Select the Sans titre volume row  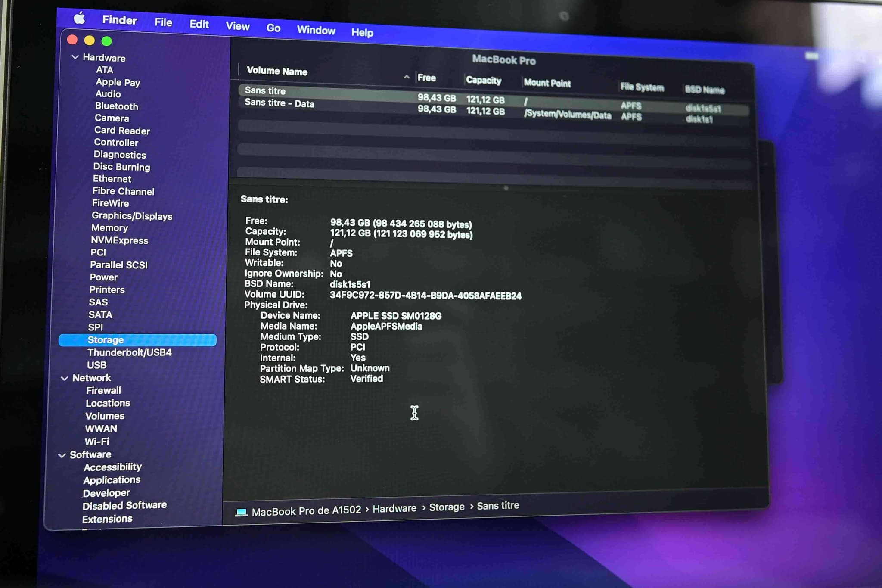[494, 100]
